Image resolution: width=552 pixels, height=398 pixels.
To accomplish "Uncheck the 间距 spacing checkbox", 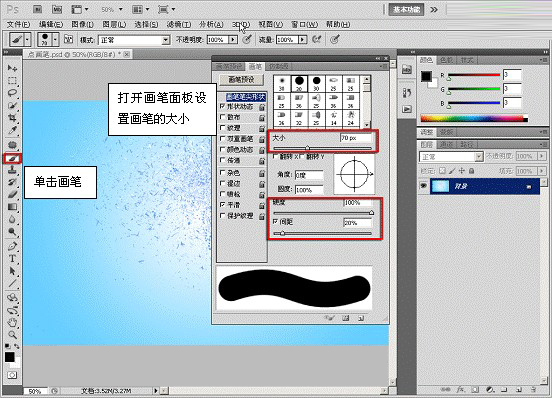I will (x=276, y=222).
